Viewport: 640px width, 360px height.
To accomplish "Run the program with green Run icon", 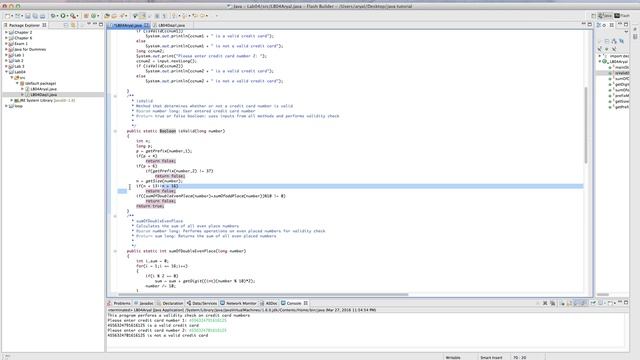I will tap(63, 16).
